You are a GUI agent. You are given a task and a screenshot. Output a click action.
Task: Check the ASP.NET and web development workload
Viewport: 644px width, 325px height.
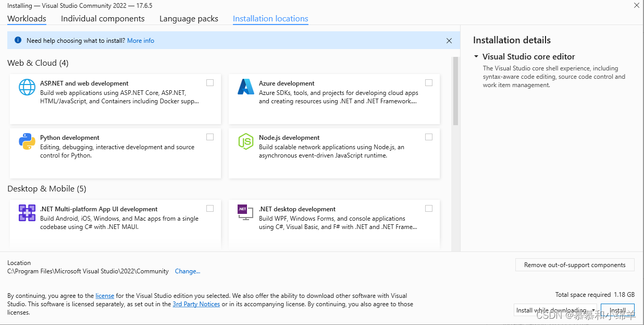[210, 82]
